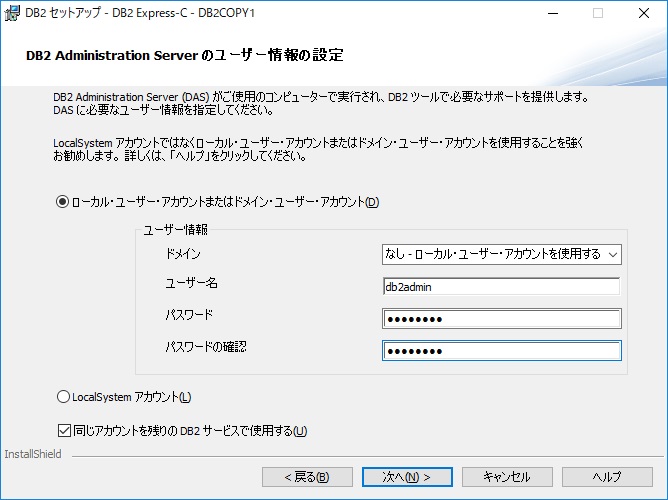Click the パスワードの確認 label text

[206, 347]
